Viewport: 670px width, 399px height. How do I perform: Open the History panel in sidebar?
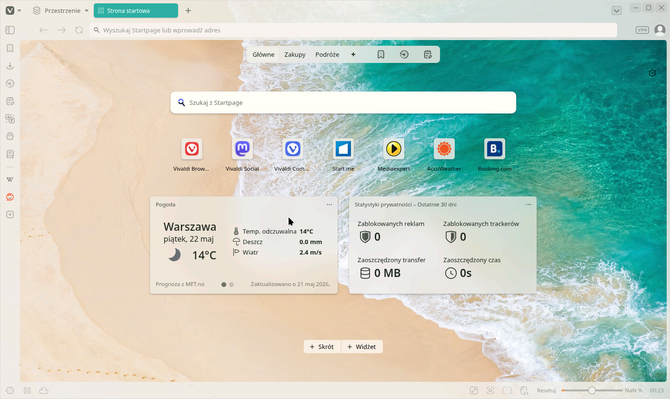(x=10, y=83)
